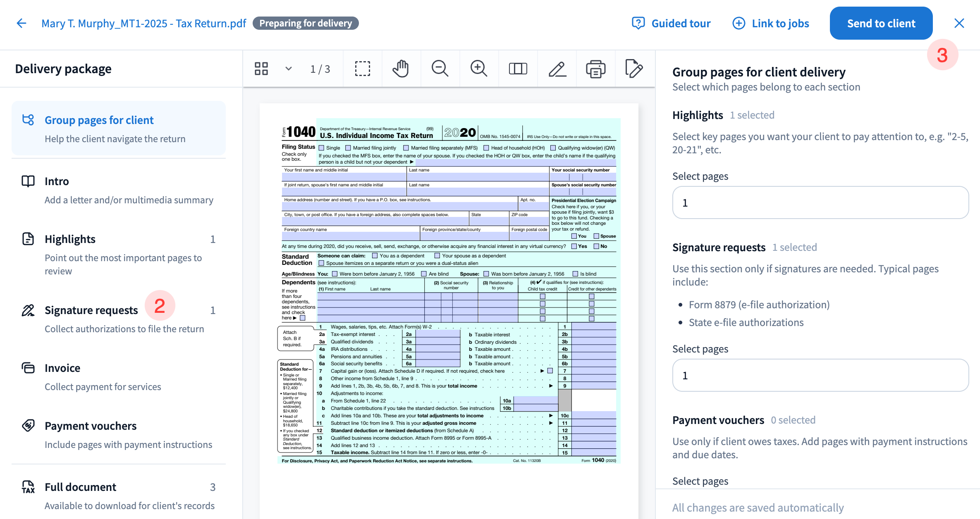Click the zoom in magnifier
980x519 pixels.
point(478,69)
